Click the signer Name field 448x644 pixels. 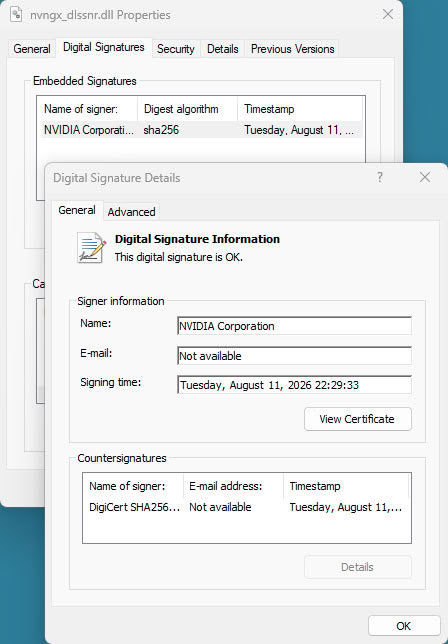click(x=294, y=326)
